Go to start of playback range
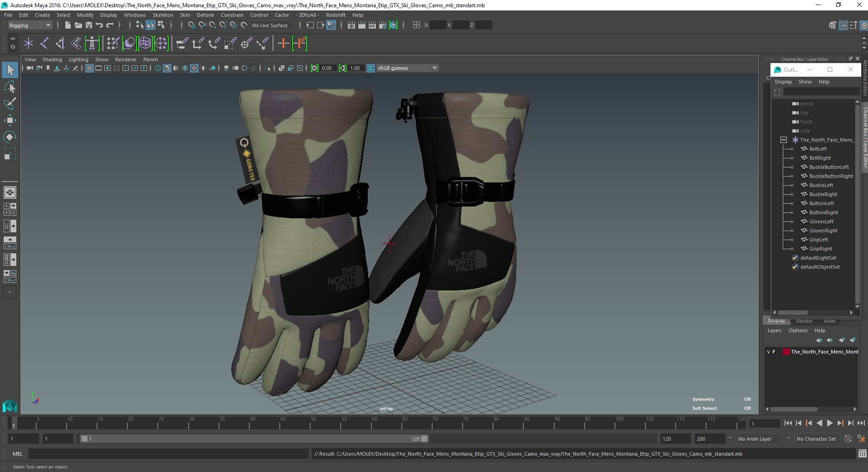 click(x=788, y=423)
